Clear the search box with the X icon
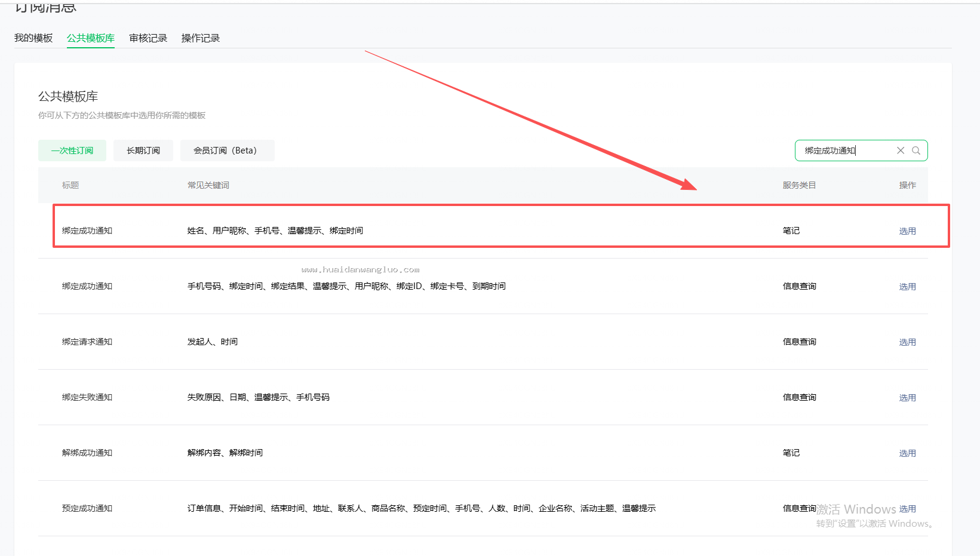Viewport: 980px width, 556px height. coord(901,150)
